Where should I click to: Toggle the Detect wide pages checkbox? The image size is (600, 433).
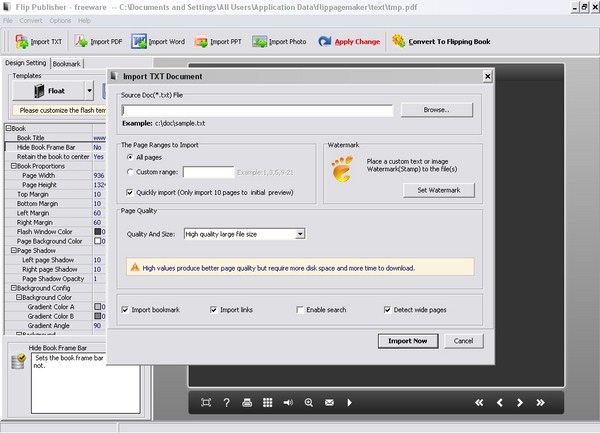pyautogui.click(x=387, y=310)
